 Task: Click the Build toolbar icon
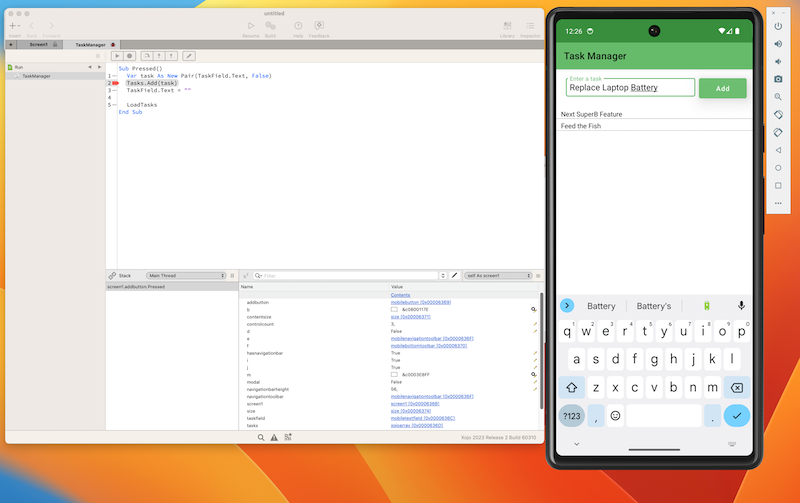coord(270,26)
